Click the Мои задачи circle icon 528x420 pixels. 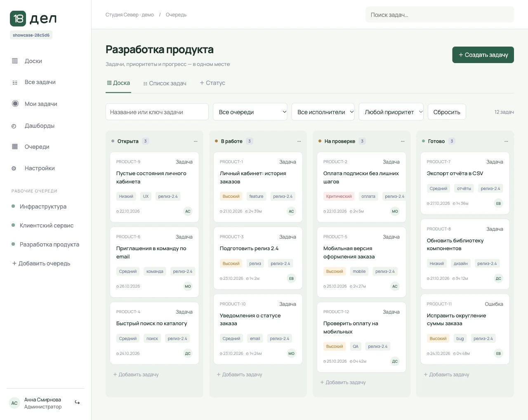[15, 103]
